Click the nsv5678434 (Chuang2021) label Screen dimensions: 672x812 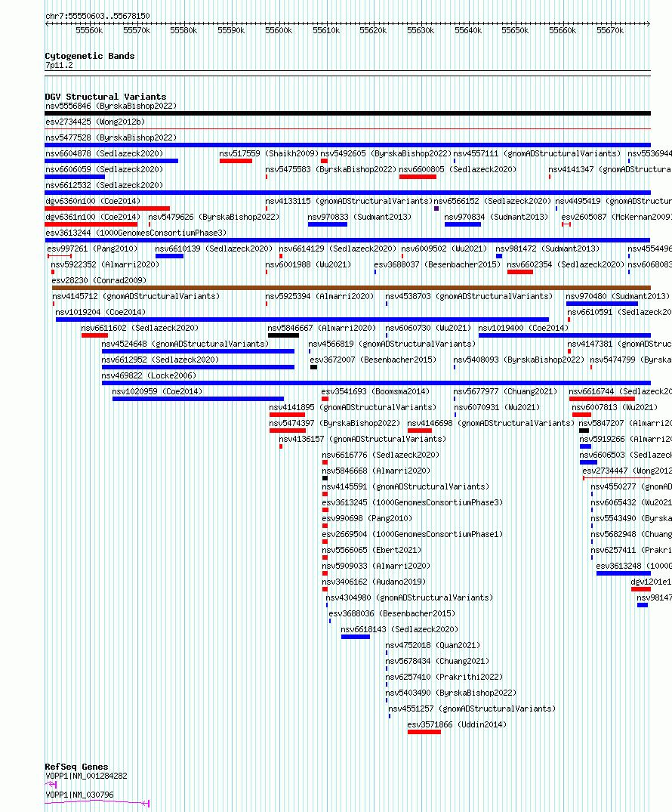(x=437, y=661)
